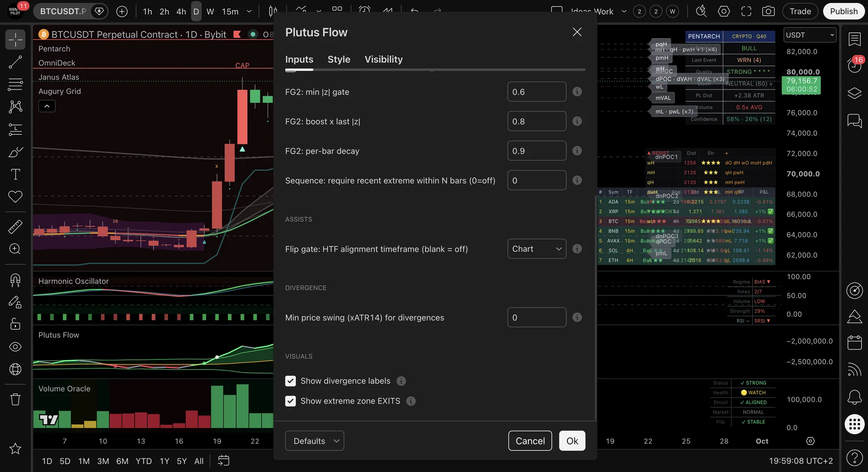Open the layout name dropdown arrow
The height and width of the screenshot is (472, 868).
(x=624, y=12)
